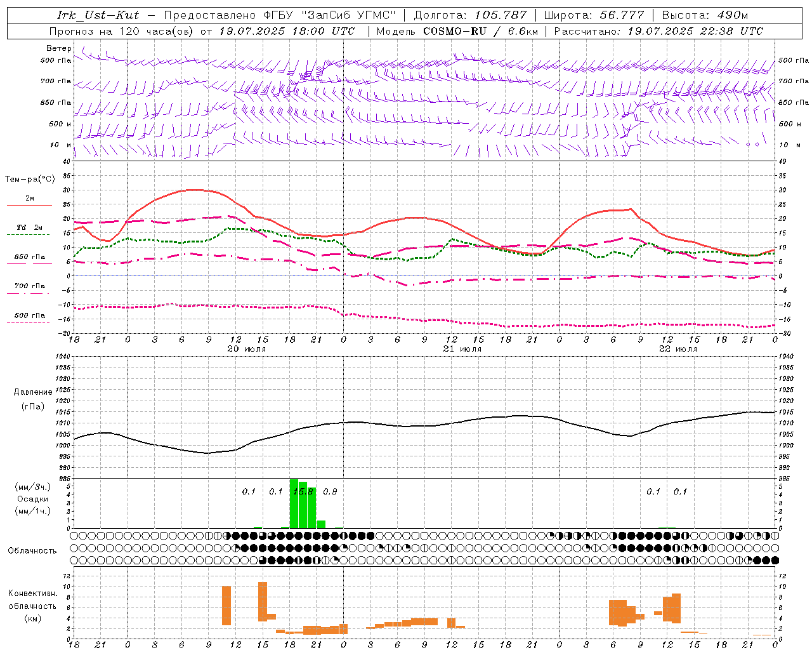Click the dash-dot line sample under 700 гПа legend

coord(29,293)
